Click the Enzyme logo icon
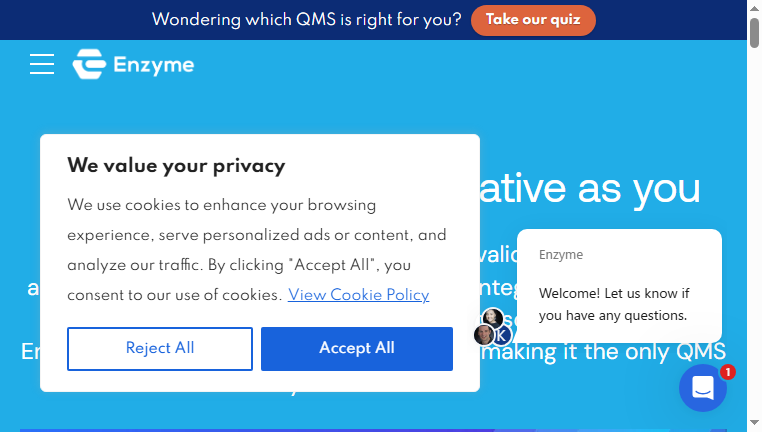Viewport: 762px width, 432px height. tap(89, 64)
